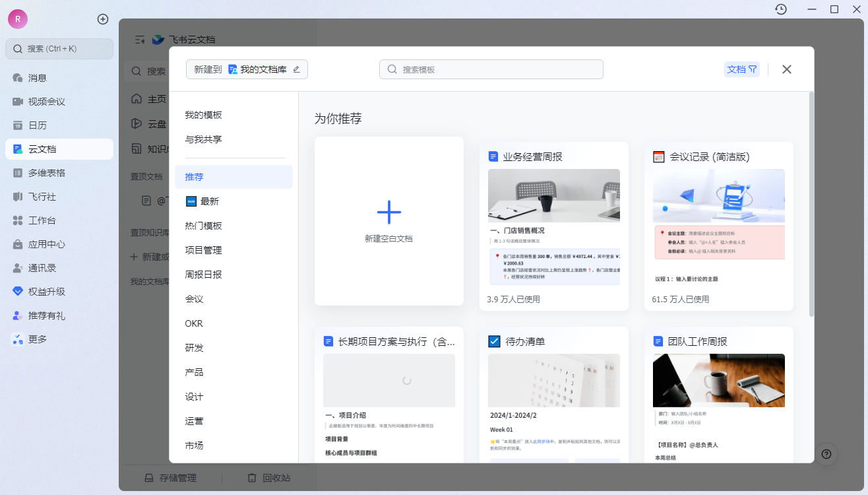This screenshot has height=495, width=868.
Task: Open the 文档 template type filter
Action: (x=741, y=69)
